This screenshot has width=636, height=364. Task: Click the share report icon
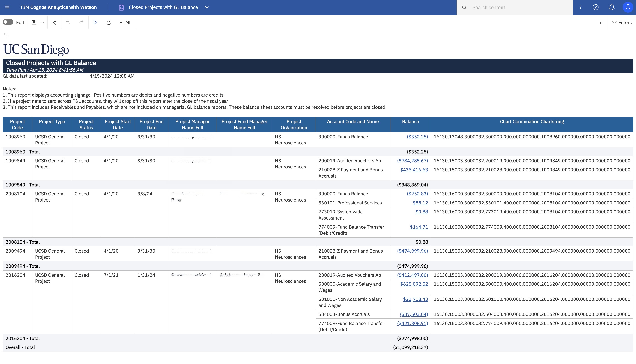[54, 22]
